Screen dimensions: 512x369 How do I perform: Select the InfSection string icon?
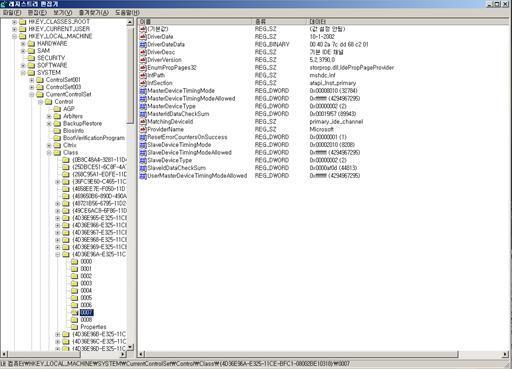tap(143, 83)
